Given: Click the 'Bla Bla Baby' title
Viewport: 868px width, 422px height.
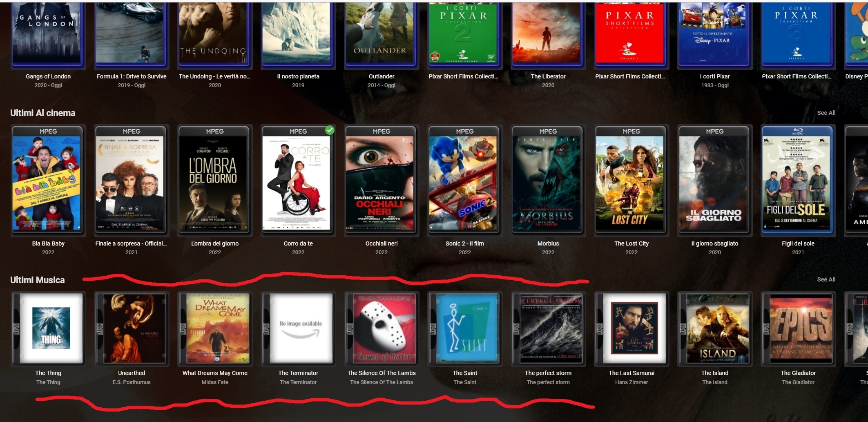Looking at the screenshot, I should pyautogui.click(x=48, y=243).
